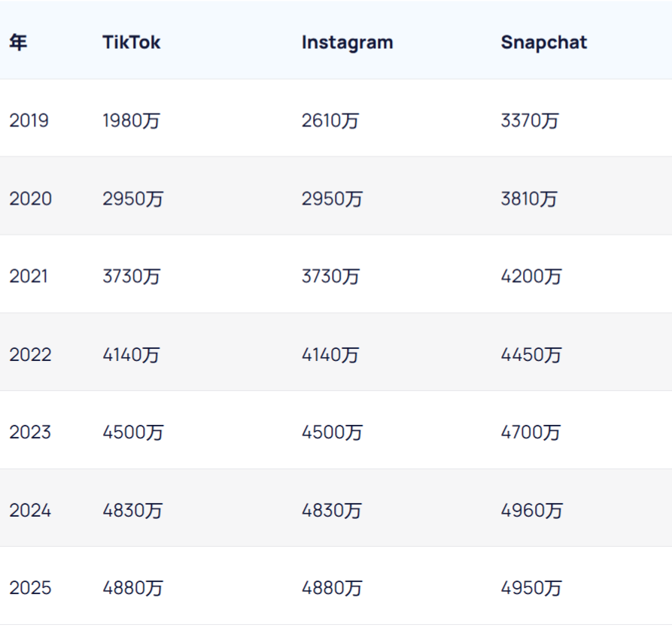Click the Instagram column header
The height and width of the screenshot is (628, 672).
click(x=347, y=43)
